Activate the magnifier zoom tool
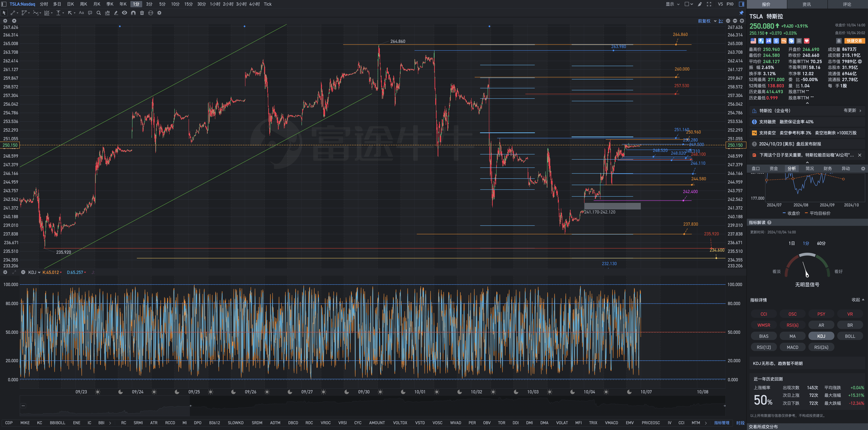Viewport: 868px width, 430px height. point(99,13)
